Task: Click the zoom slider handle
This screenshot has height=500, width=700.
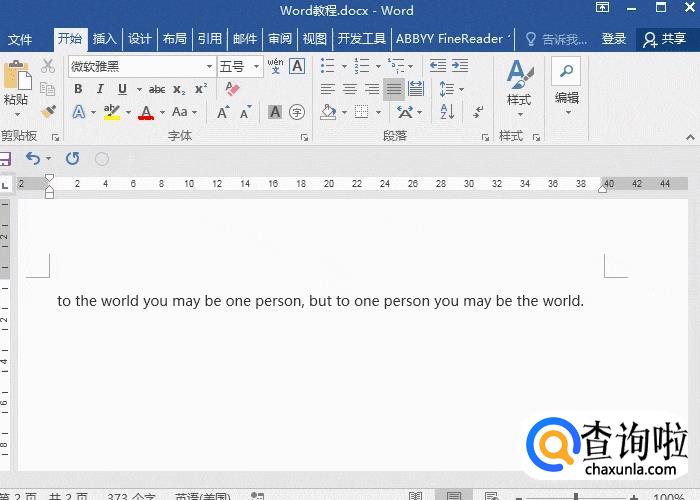Action: [x=576, y=496]
